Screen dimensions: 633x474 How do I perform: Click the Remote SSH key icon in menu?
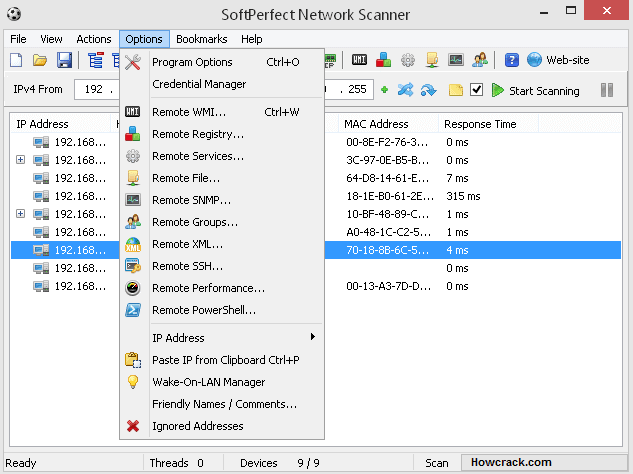pyautogui.click(x=133, y=266)
